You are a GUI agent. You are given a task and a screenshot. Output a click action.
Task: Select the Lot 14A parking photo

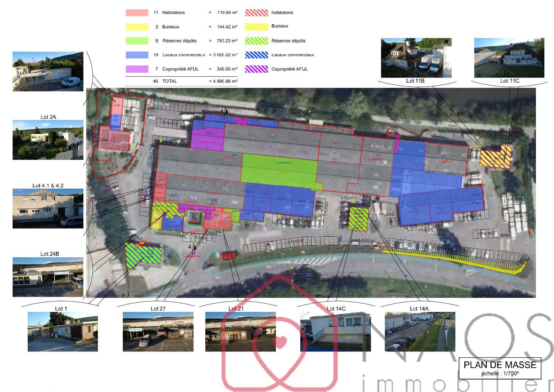coord(420,331)
